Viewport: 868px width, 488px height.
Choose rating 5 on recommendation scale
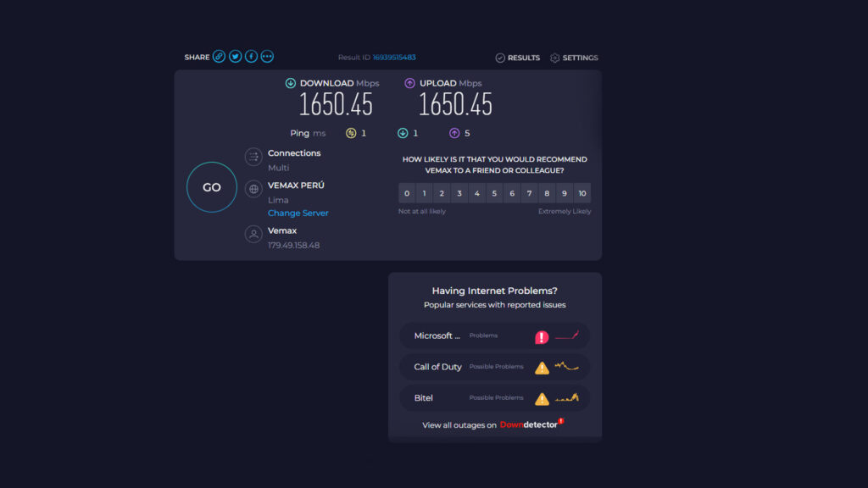pyautogui.click(x=494, y=193)
